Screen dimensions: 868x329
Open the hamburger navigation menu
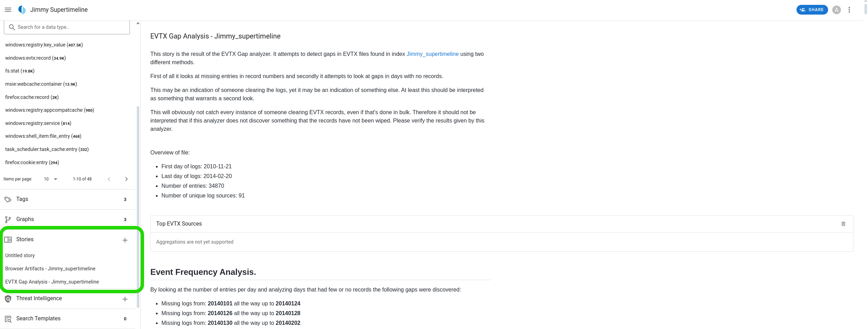(x=8, y=10)
